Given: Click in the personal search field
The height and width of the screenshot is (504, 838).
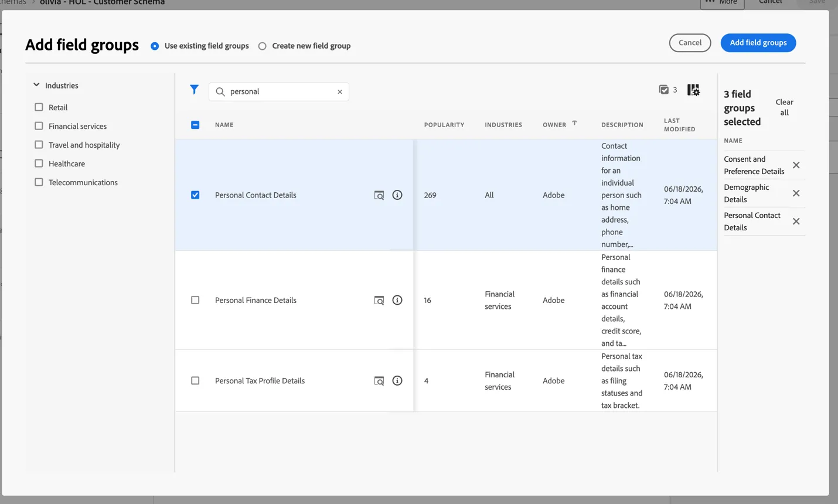Looking at the screenshot, I should (279, 92).
